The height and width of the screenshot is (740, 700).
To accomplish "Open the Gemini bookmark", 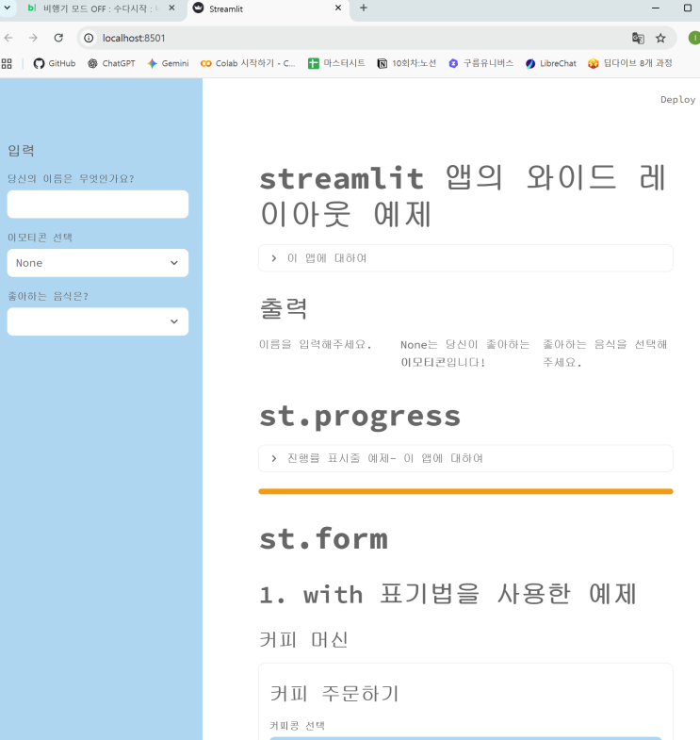I will point(168,63).
